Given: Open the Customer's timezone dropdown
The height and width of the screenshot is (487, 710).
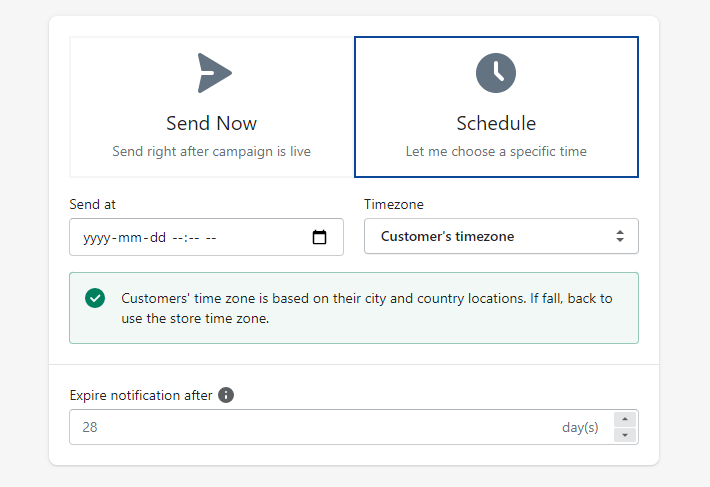Looking at the screenshot, I should [500, 237].
